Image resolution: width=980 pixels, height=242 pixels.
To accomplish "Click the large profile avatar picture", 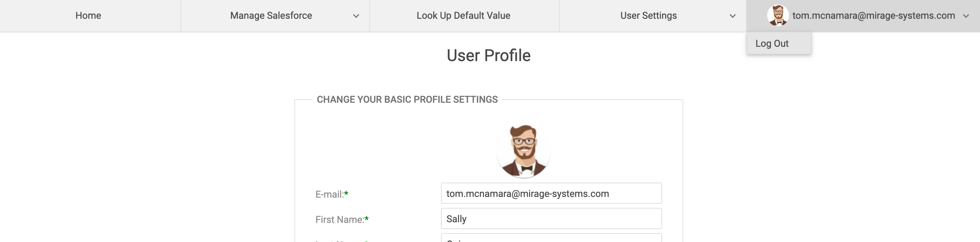I will (x=524, y=151).
